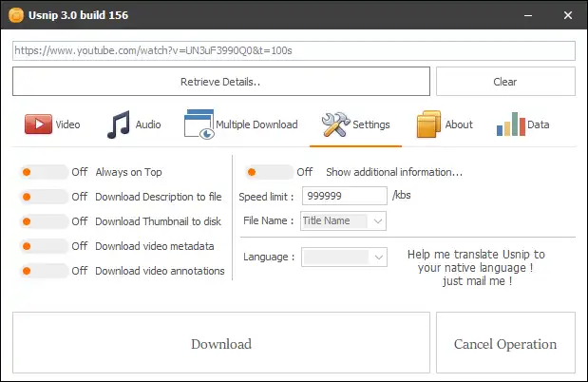Click the 'Help me translate Usnip' text
The width and height of the screenshot is (588, 382).
point(476,268)
